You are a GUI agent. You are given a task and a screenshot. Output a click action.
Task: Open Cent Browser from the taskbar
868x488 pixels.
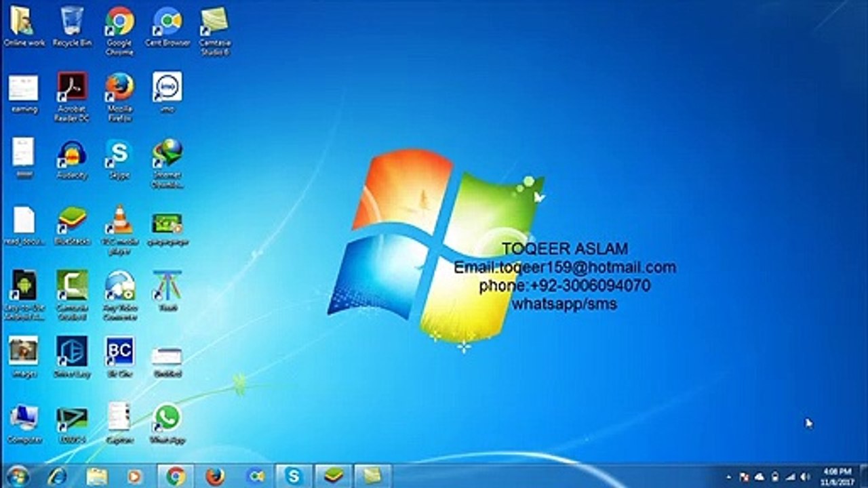click(x=255, y=476)
